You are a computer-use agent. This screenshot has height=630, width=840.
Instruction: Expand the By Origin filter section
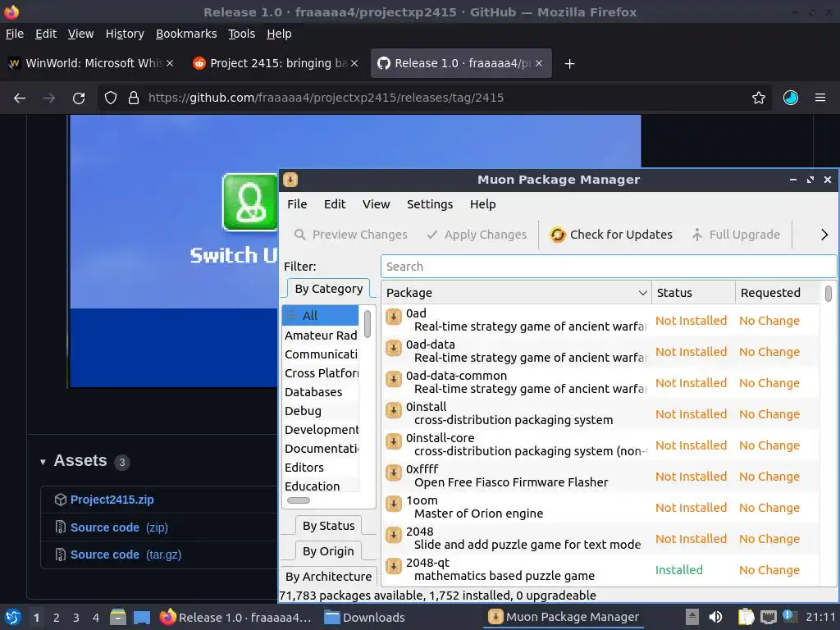point(328,551)
